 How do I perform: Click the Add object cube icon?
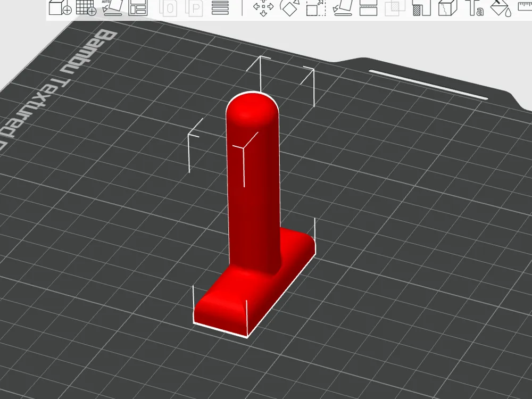tap(60, 7)
